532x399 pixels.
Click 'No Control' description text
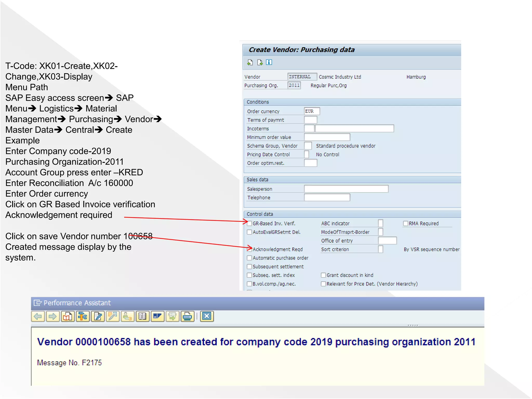tap(327, 155)
